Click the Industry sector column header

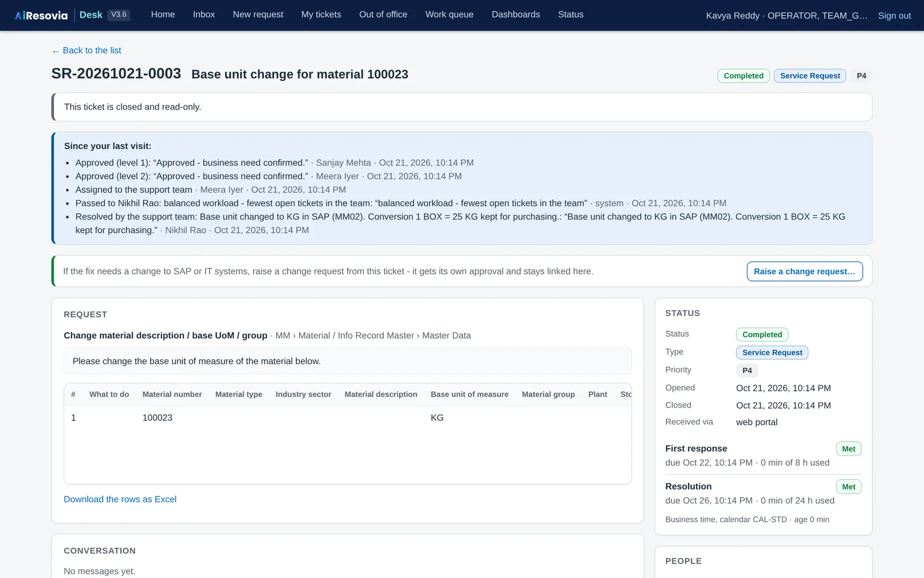point(303,394)
